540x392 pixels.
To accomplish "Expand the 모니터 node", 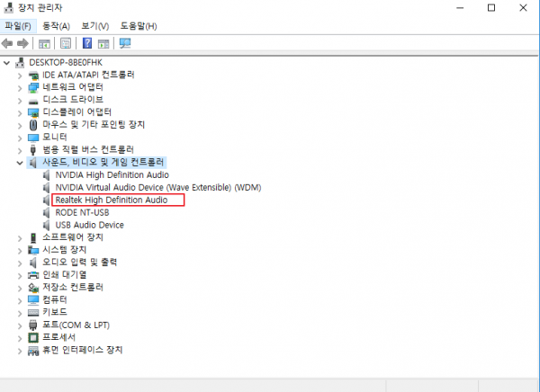I will (x=20, y=138).
